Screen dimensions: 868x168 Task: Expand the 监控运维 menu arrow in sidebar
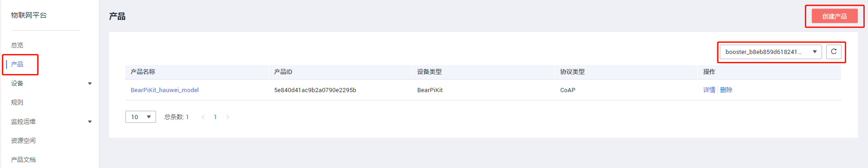[90, 122]
